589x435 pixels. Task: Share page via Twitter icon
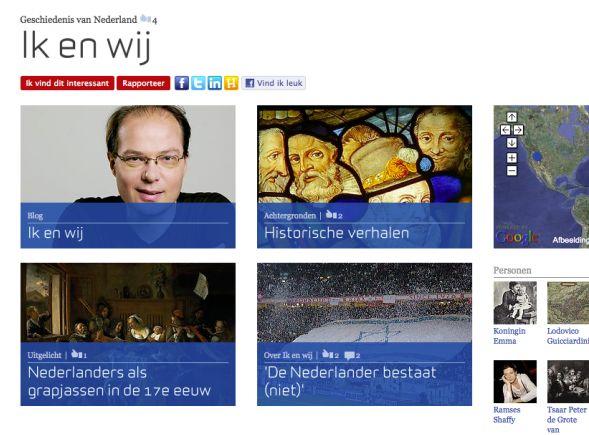click(198, 83)
